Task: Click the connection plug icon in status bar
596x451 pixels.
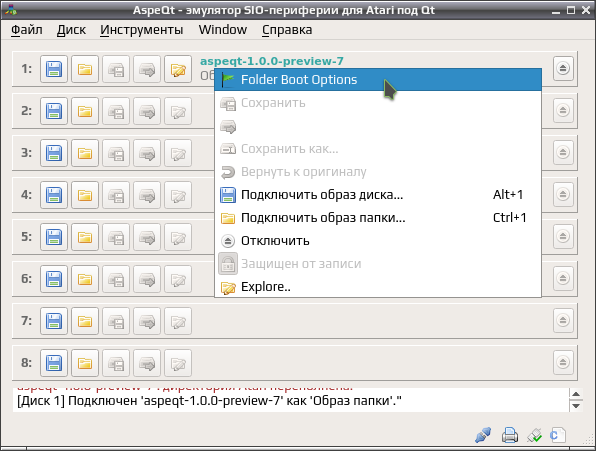Action: (483, 435)
